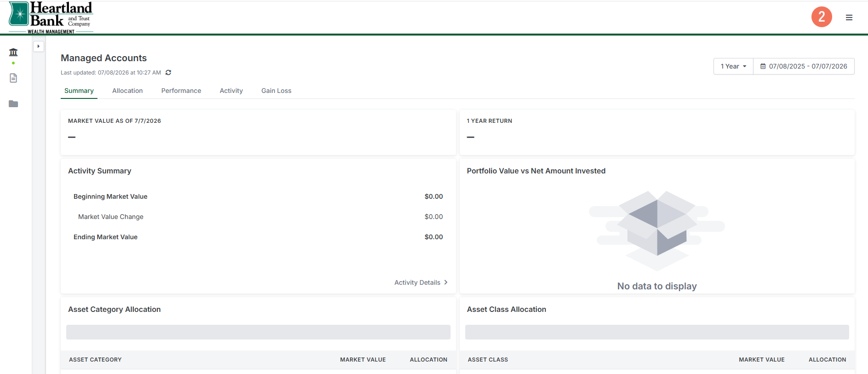868x374 pixels.
Task: Click the Heartland Bank logo
Action: coord(51,17)
